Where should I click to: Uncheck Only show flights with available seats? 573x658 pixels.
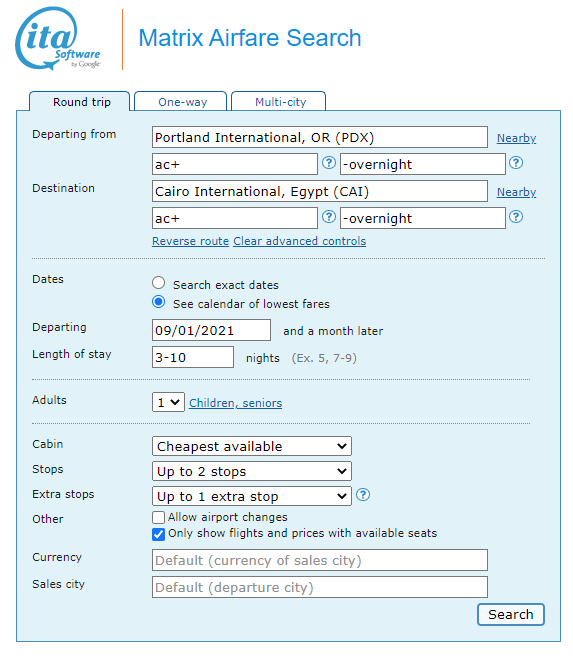158,534
